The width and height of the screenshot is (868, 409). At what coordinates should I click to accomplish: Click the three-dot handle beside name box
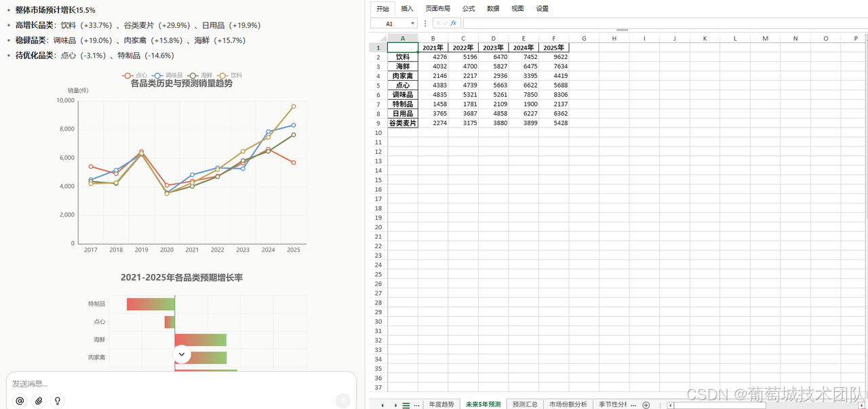pyautogui.click(x=425, y=23)
